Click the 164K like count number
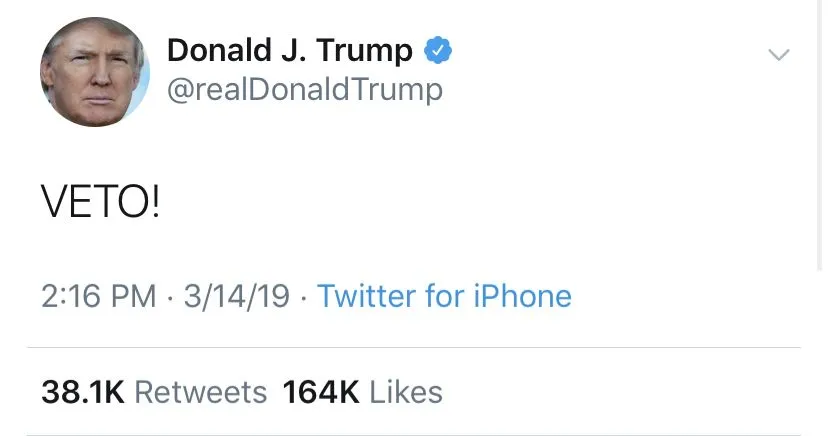 (320, 392)
